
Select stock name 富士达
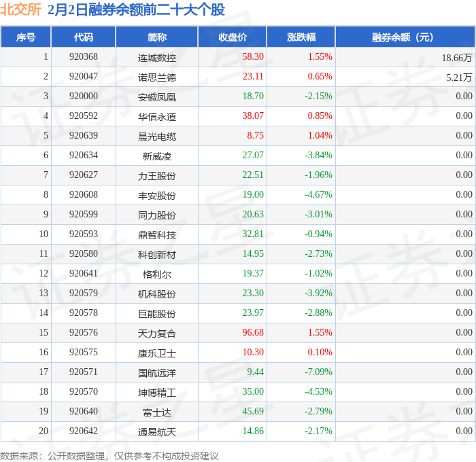[x=156, y=412]
